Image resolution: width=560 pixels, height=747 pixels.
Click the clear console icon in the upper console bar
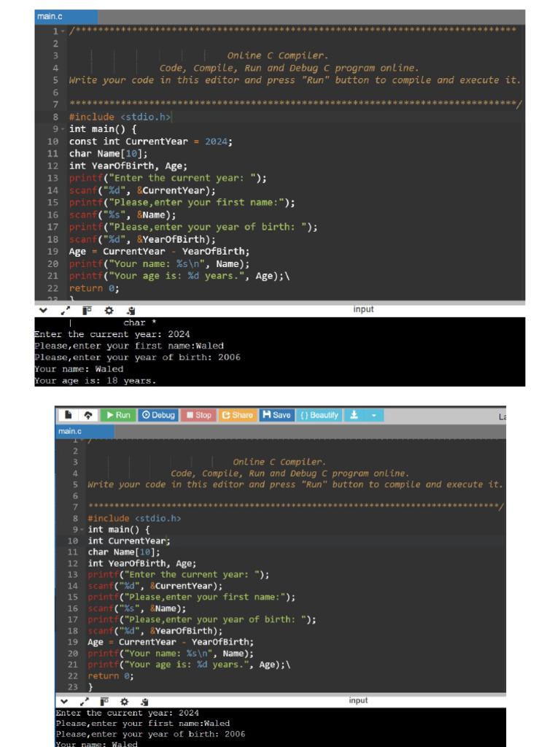point(131,311)
